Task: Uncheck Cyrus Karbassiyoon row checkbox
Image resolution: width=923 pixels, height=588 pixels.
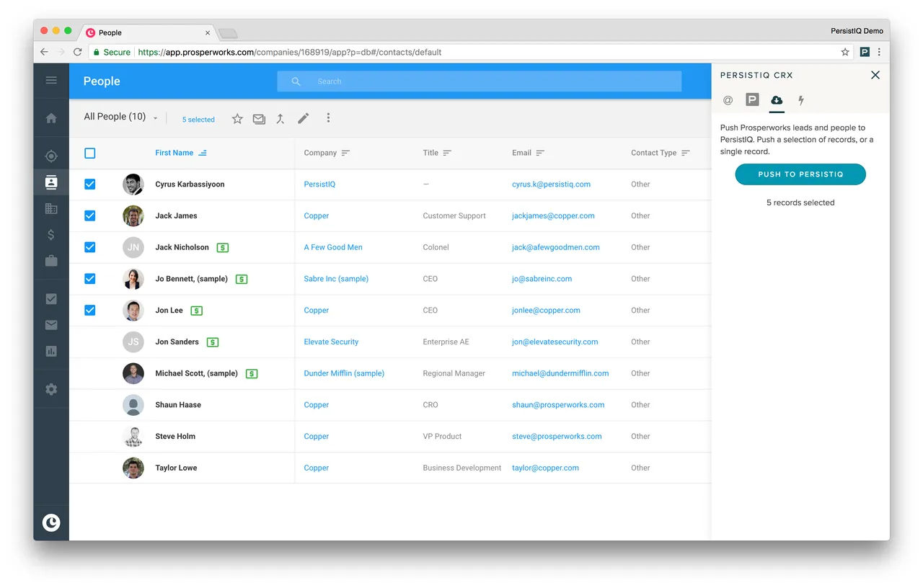Action: pyautogui.click(x=89, y=184)
